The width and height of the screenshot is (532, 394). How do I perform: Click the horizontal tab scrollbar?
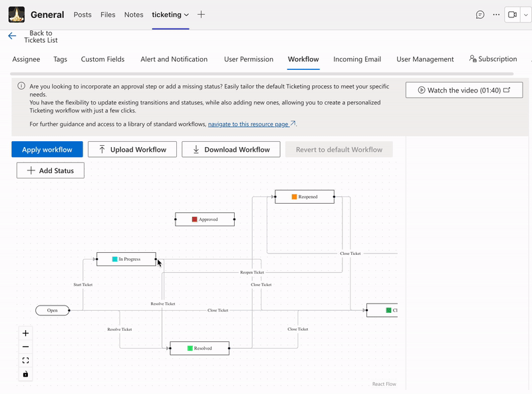pyautogui.click(x=261, y=74)
